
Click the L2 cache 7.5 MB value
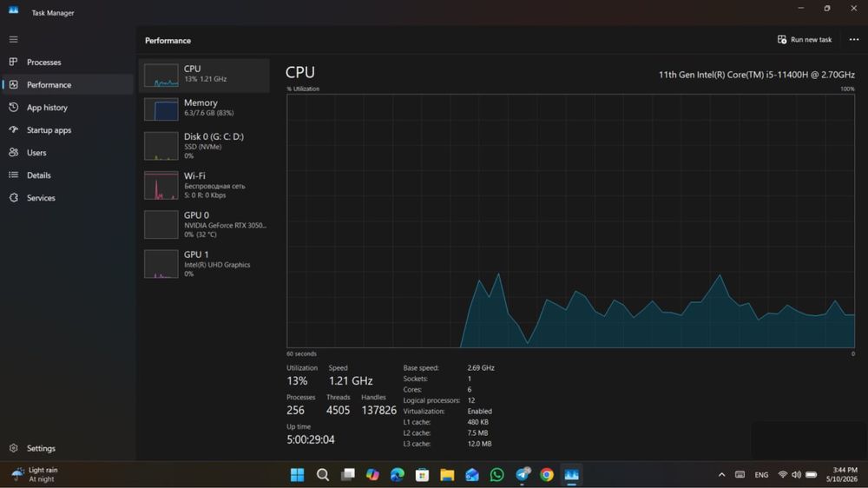tap(477, 432)
